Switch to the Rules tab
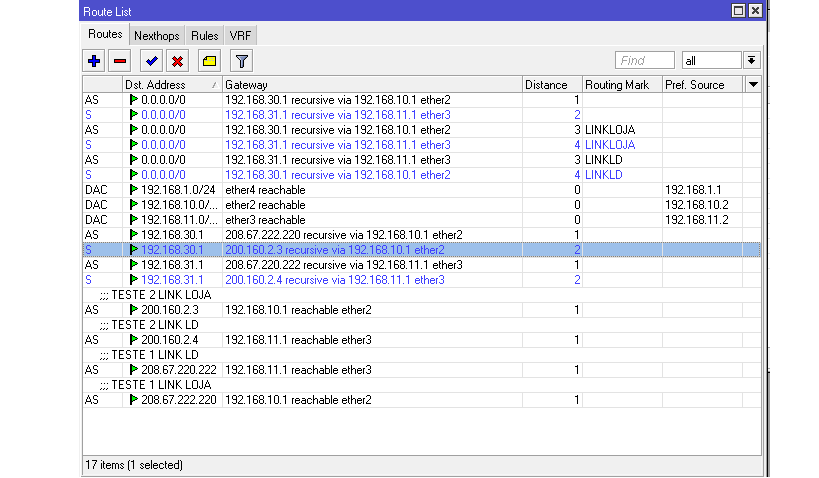Image resolution: width=819 pixels, height=478 pixels. pyautogui.click(x=204, y=36)
